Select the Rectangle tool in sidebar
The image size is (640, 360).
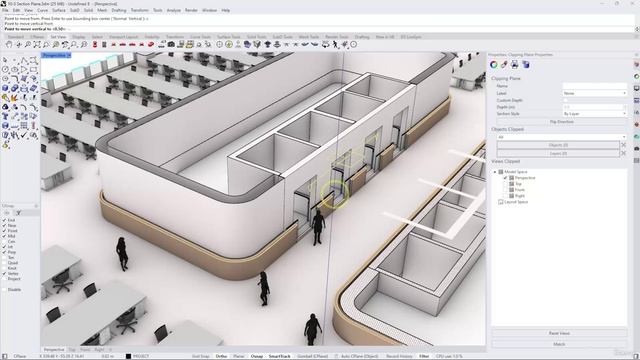(33, 70)
